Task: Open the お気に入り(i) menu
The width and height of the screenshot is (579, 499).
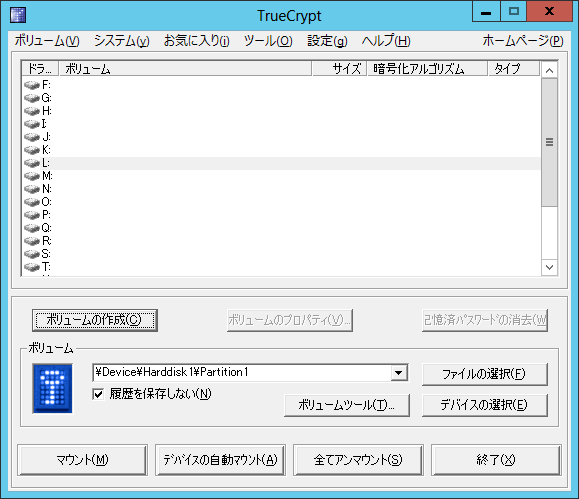Action: [196, 41]
